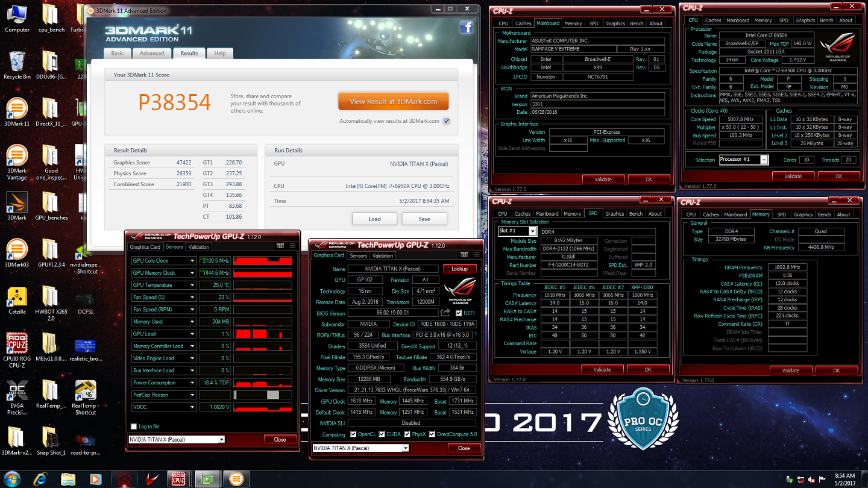868x488 pixels.
Task: Click the screenshot camera icon in GPU-Z Sensors window
Action: coord(280,246)
